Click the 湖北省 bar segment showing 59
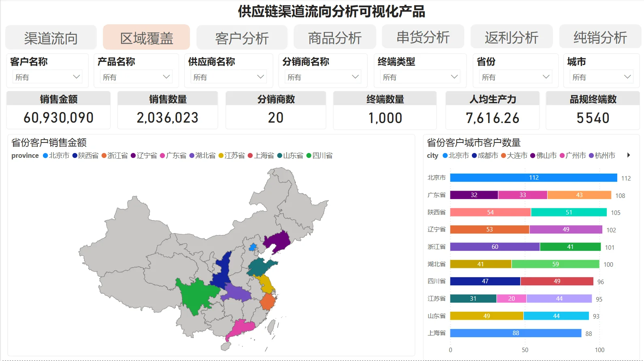 click(555, 264)
